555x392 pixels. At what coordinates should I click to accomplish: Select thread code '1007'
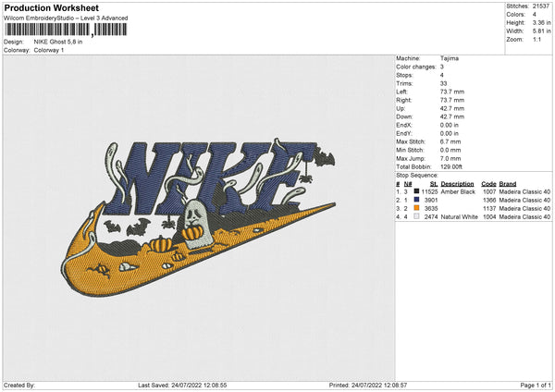[x=489, y=191]
